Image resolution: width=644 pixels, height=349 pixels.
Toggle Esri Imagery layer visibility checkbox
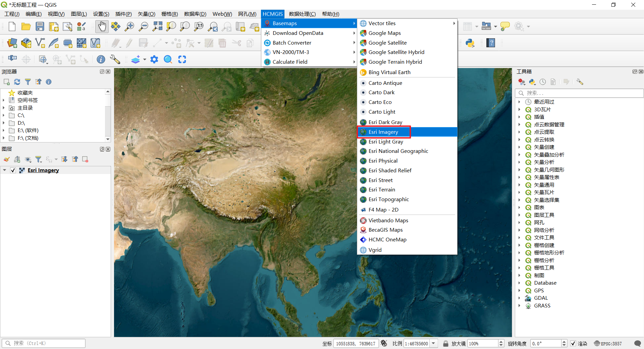click(x=13, y=170)
